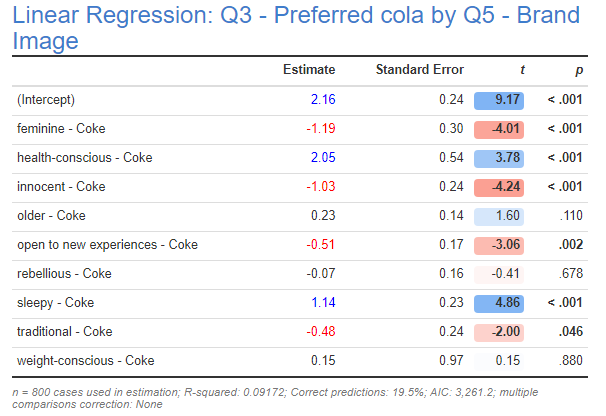Click the traditional - Coke row label

pyautogui.click(x=63, y=332)
